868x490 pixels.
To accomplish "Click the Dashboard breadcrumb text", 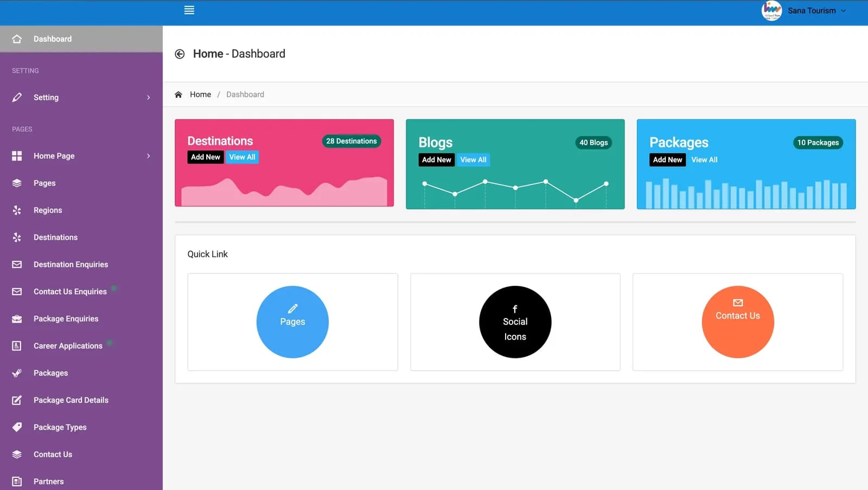I will 245,94.
